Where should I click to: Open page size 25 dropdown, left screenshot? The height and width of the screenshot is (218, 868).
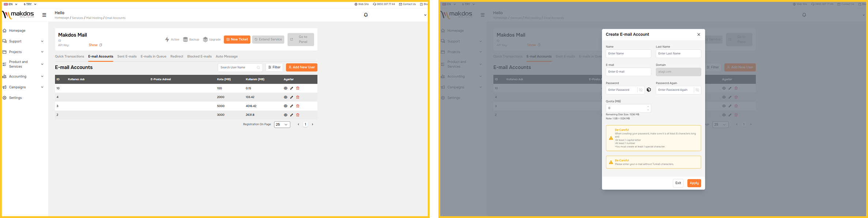pyautogui.click(x=282, y=125)
